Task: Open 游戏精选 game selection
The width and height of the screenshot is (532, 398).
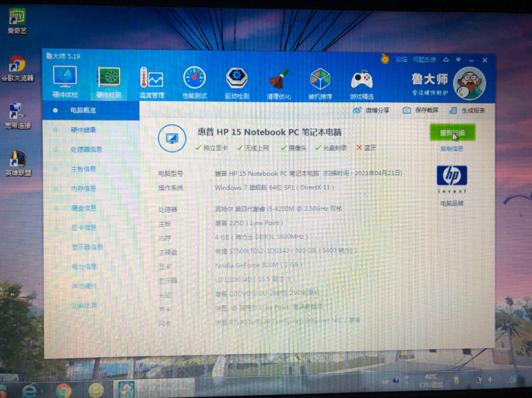Action: tap(362, 85)
